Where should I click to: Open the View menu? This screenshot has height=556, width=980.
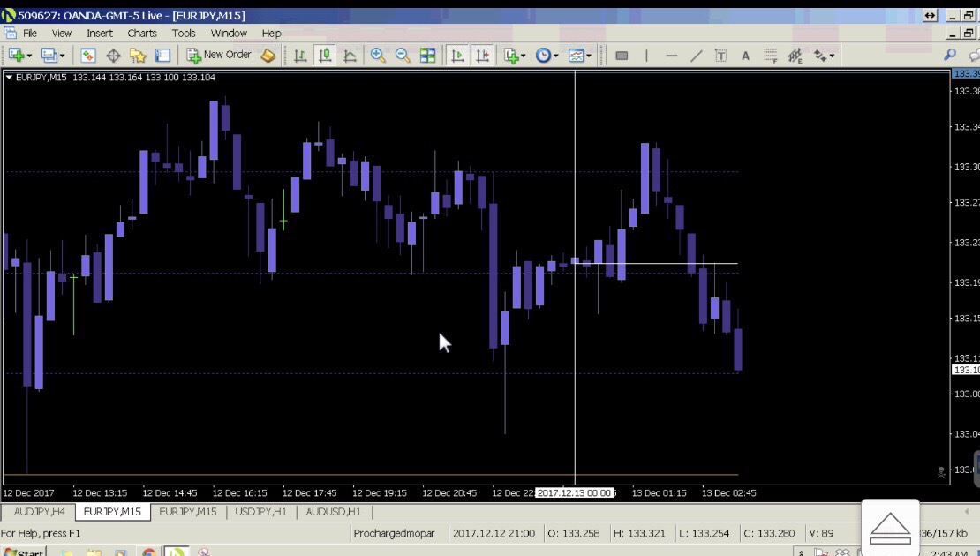(x=61, y=34)
